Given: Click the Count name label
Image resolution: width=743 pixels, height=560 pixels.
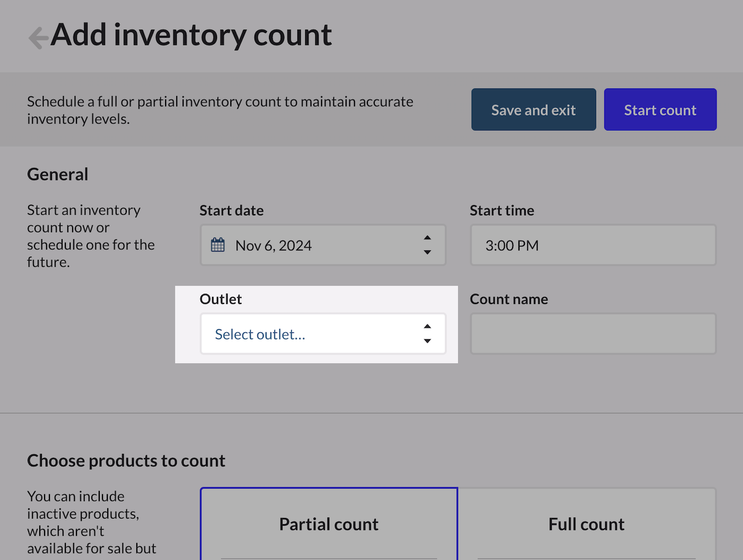Looking at the screenshot, I should [509, 299].
